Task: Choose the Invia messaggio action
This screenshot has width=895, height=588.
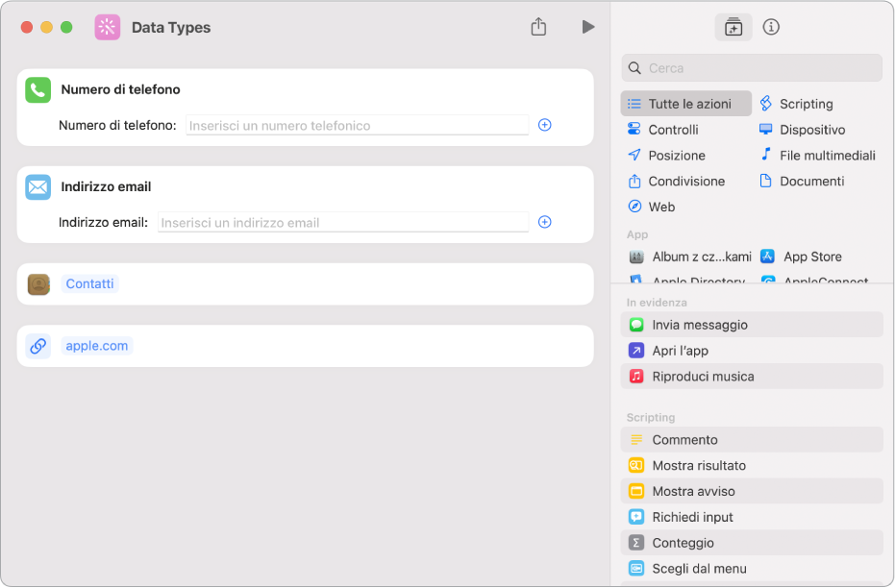Action: (700, 325)
